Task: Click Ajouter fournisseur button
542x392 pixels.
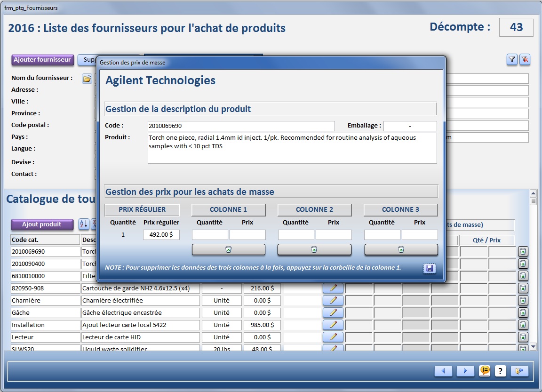Action: click(x=42, y=60)
